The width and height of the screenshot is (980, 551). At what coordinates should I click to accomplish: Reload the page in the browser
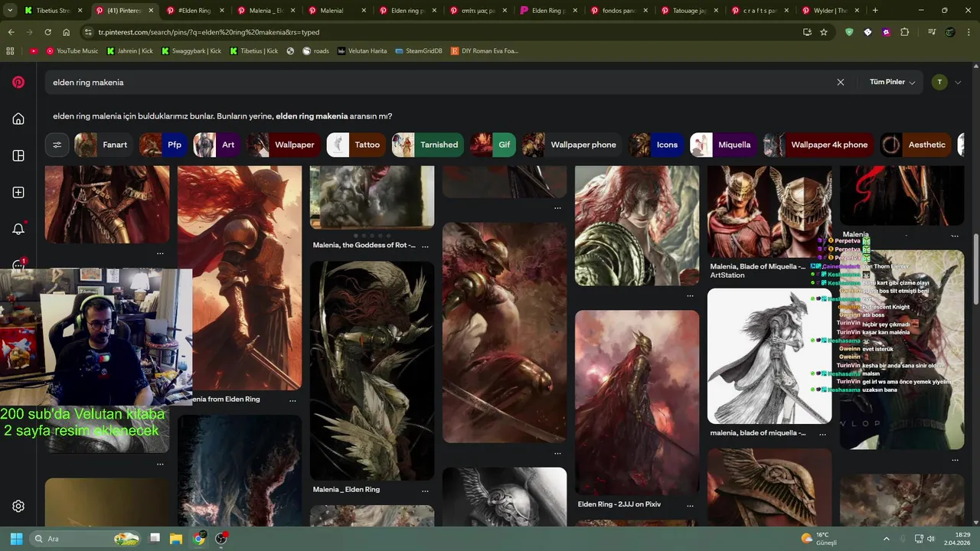[x=47, y=32]
